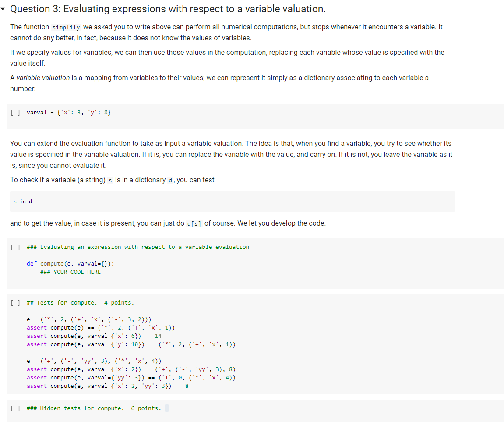
Task: Click the Question 3 heading text
Action: [x=168, y=9]
